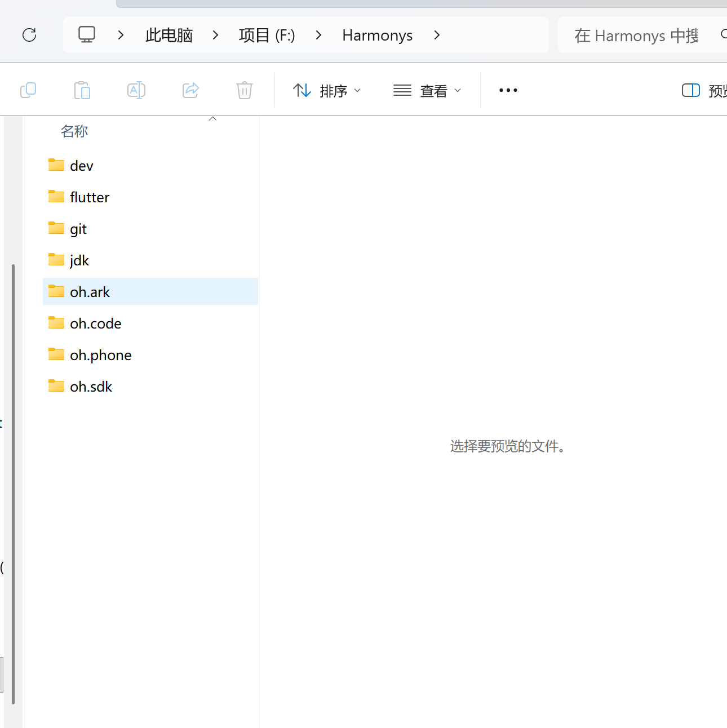
Task: Click the 在 Harmonys 中搜索 search box
Action: (x=636, y=35)
